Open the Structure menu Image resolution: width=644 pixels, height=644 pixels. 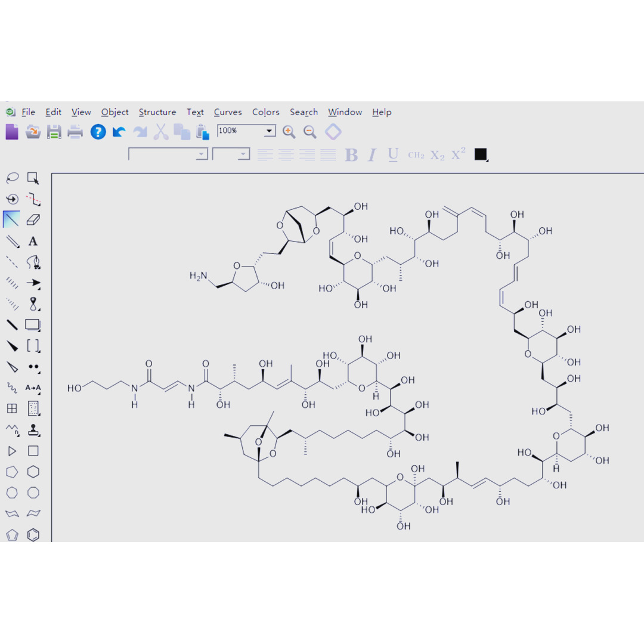coord(157,112)
